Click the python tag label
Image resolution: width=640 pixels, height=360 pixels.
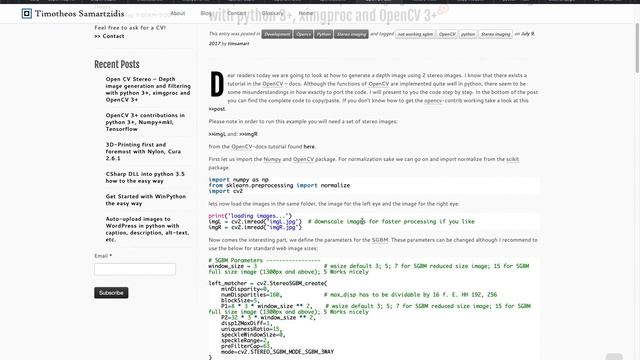[x=468, y=34]
